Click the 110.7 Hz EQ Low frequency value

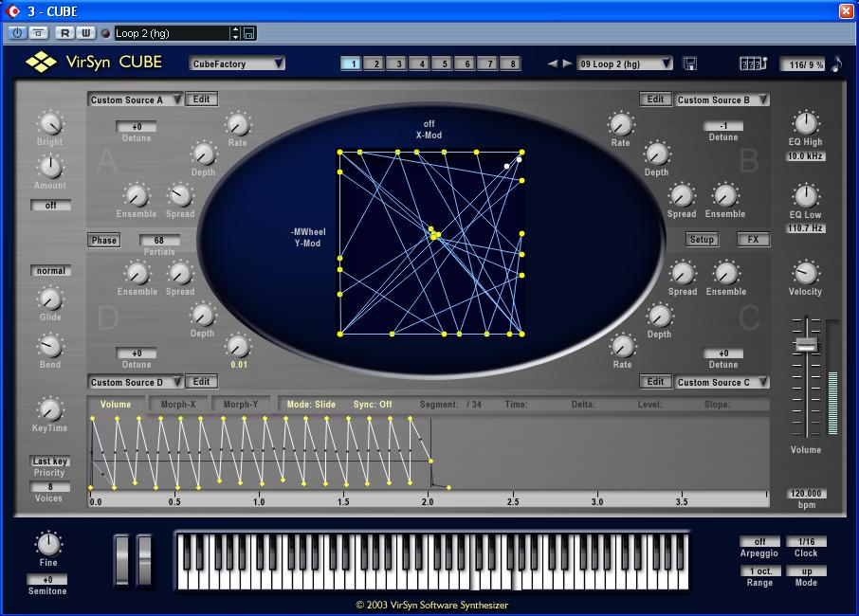click(x=805, y=227)
